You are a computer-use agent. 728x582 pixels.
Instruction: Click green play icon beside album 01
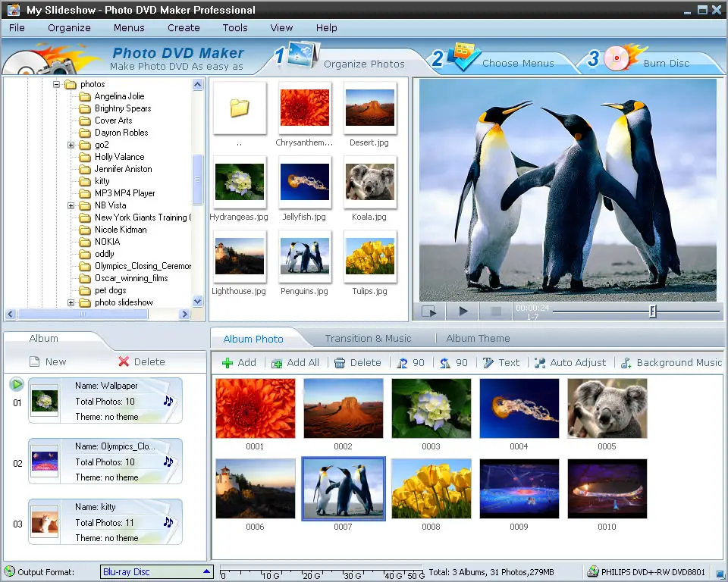click(x=17, y=384)
